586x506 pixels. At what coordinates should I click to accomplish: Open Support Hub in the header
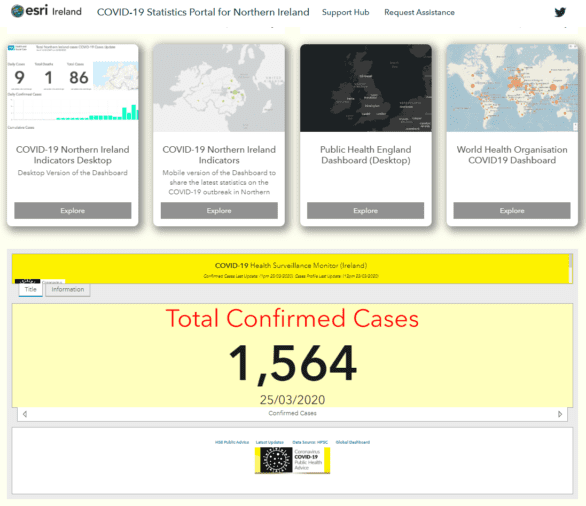[x=345, y=12]
